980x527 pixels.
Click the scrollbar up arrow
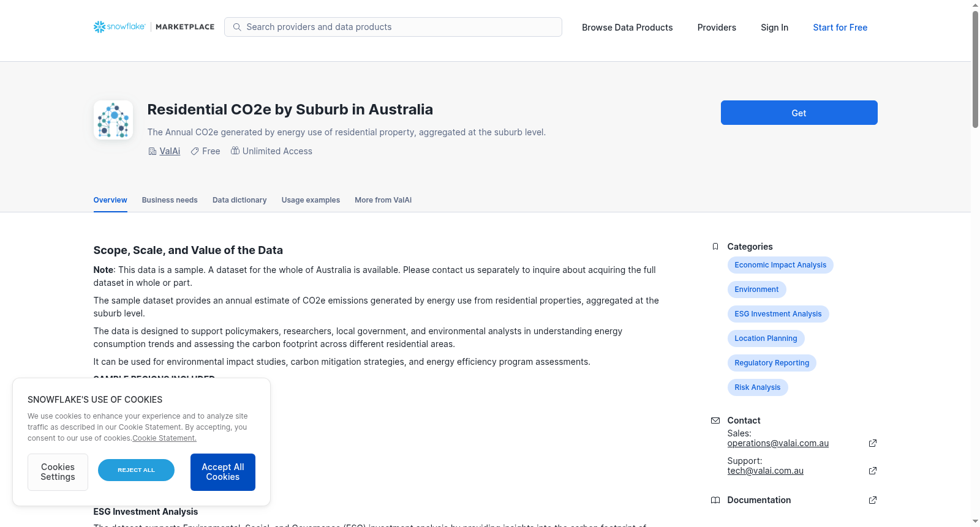975,5
